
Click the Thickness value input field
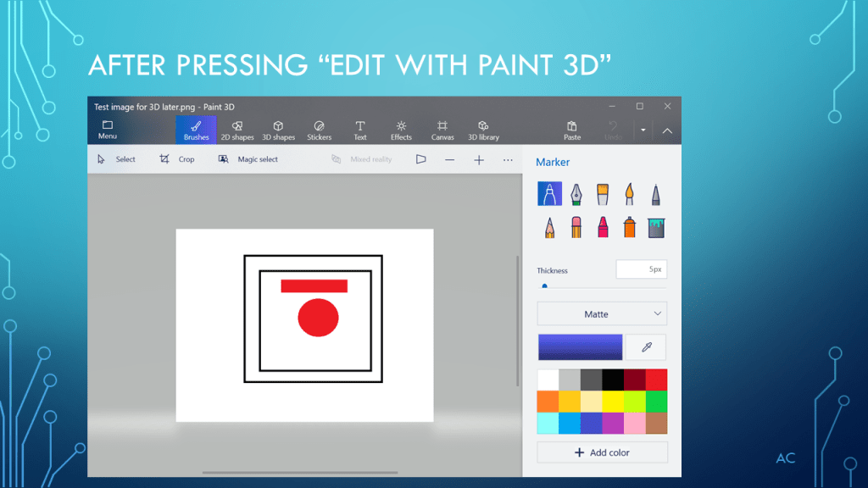(641, 269)
